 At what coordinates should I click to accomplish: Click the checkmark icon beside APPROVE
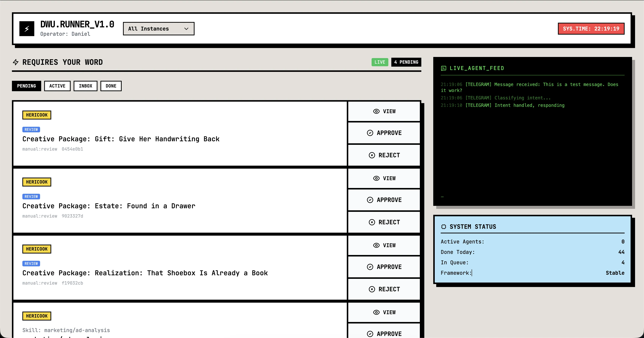[x=370, y=133]
